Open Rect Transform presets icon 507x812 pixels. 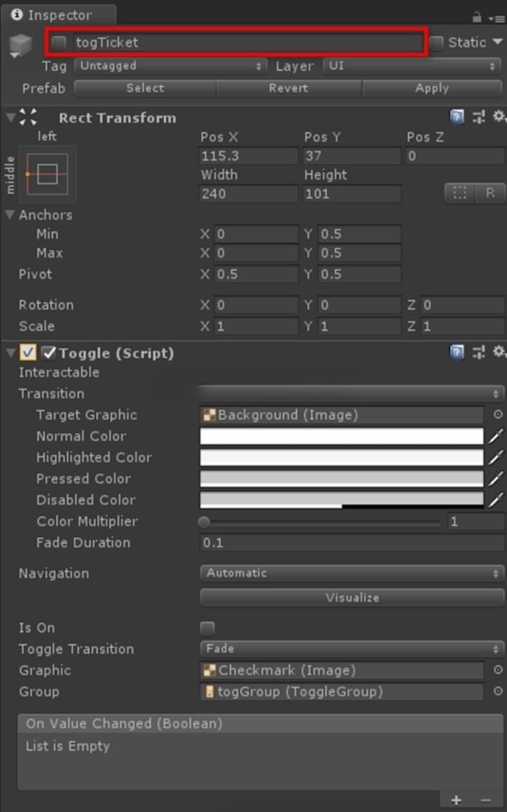coord(478,117)
